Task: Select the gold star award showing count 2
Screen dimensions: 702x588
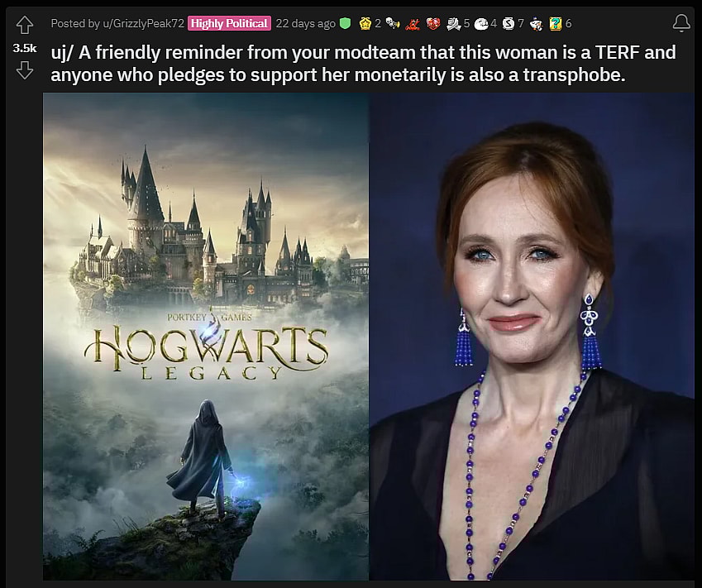Action: (x=365, y=24)
